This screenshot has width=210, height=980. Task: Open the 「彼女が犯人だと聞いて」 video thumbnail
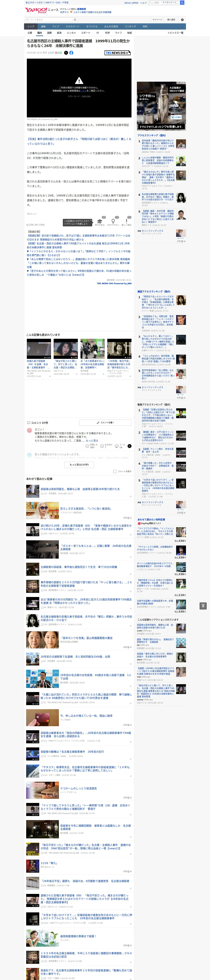(66, 349)
